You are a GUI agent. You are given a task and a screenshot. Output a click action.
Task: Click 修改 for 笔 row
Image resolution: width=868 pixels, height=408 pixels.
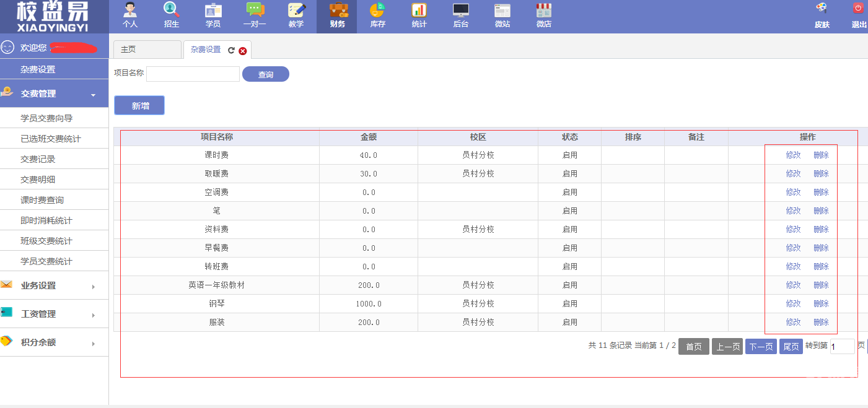pos(793,211)
